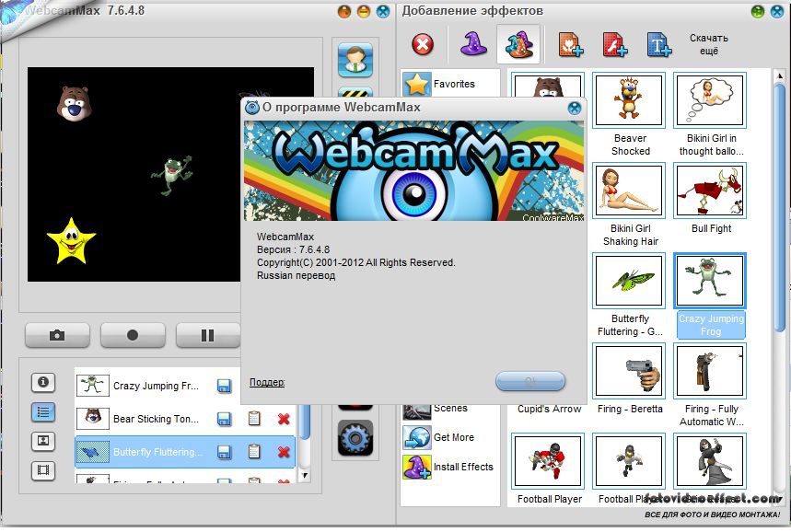Image resolution: width=791 pixels, height=532 pixels.
Task: Select the hooded grey figure effect thumbnail
Action: click(x=710, y=461)
